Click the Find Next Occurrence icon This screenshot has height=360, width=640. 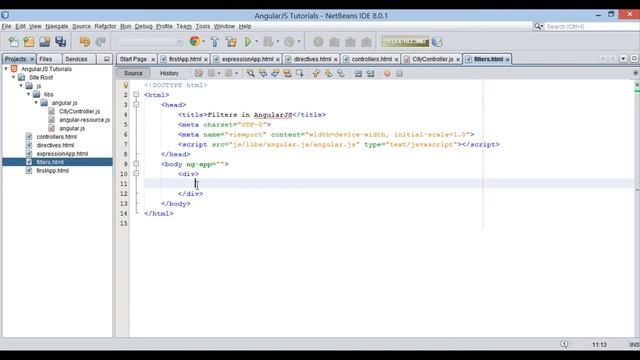pos(275,73)
